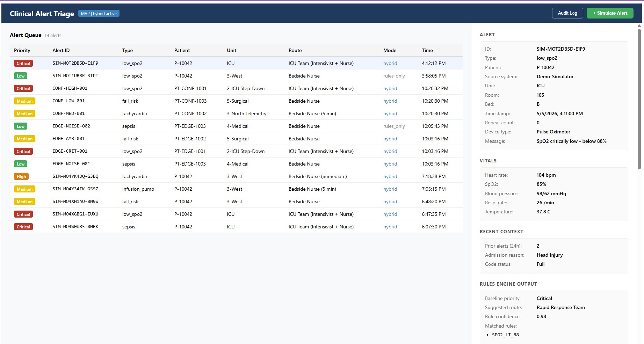The height and width of the screenshot is (344, 644).
Task: Click the infusion_pump type cell
Action: pyautogui.click(x=138, y=189)
